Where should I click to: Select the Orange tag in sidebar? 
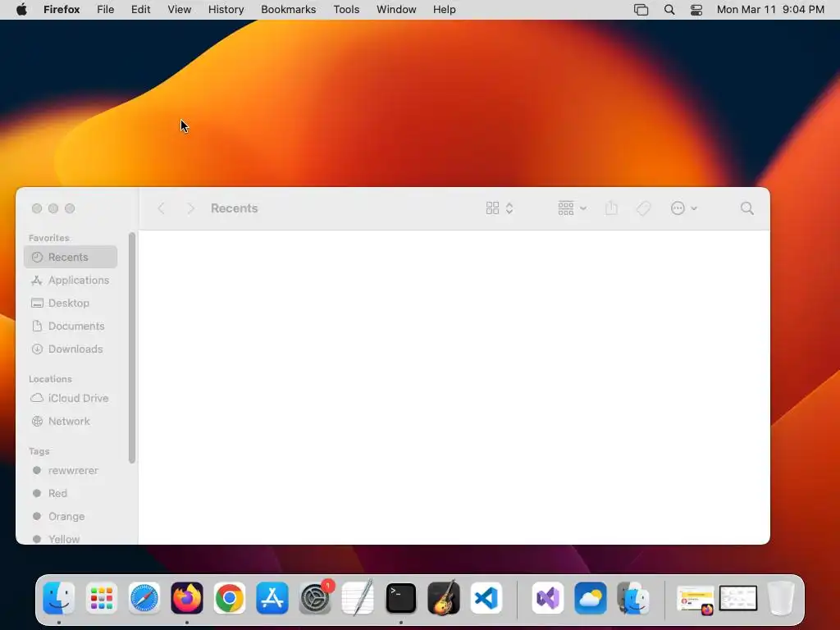point(71,517)
